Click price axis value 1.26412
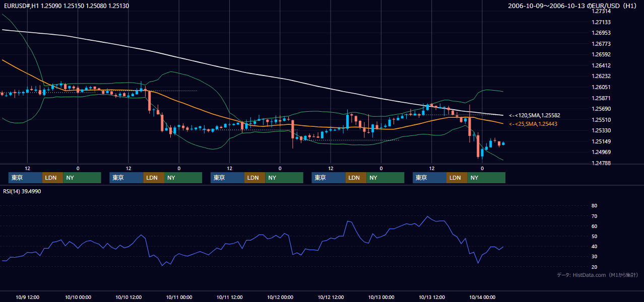 point(601,65)
